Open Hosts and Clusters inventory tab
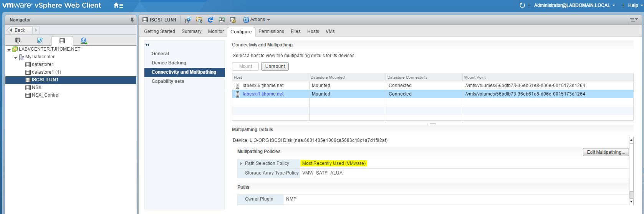Image resolution: width=644 pixels, height=214 pixels. point(18,40)
